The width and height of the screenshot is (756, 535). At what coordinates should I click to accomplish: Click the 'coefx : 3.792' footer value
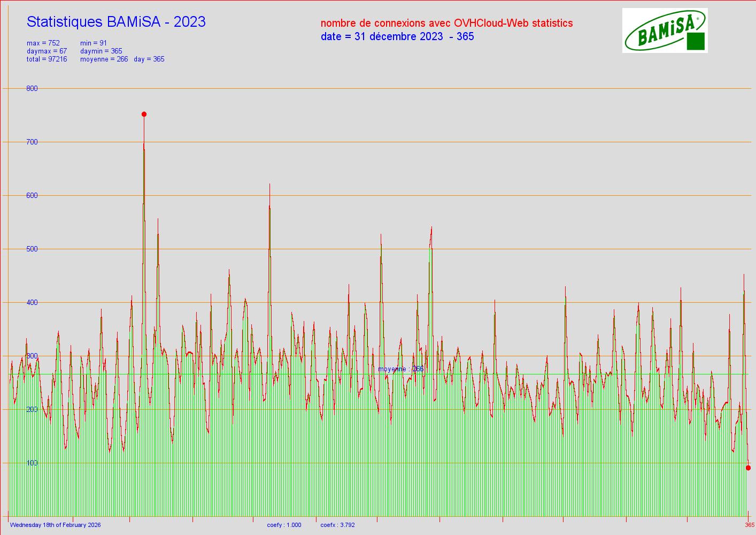[x=337, y=525]
